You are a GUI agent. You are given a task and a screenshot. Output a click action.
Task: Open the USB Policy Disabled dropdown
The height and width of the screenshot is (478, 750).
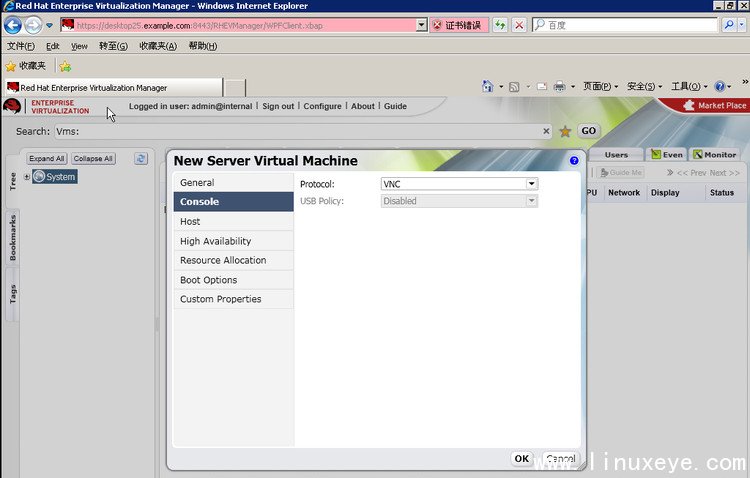[459, 201]
